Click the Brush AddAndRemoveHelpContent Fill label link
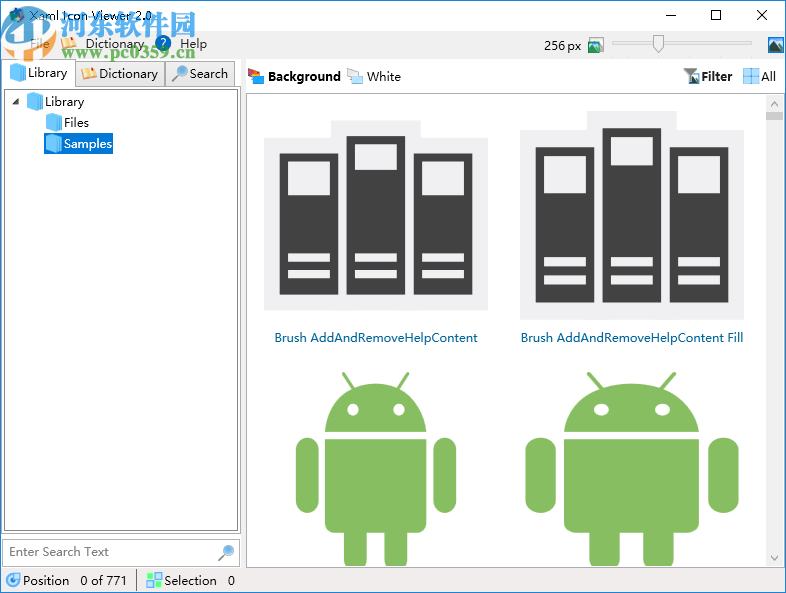Viewport: 786px width, 593px height. point(632,338)
